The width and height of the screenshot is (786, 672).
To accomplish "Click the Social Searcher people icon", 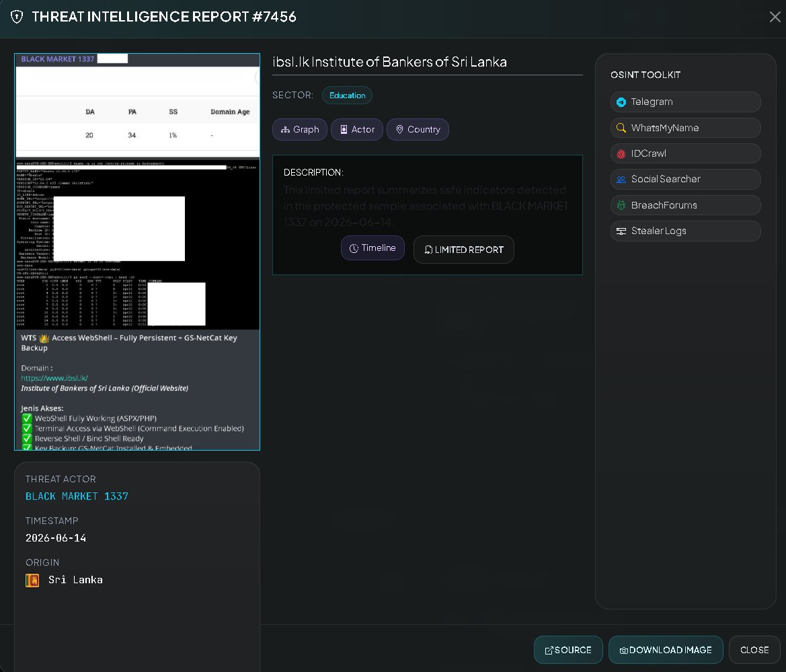I will [x=621, y=180].
